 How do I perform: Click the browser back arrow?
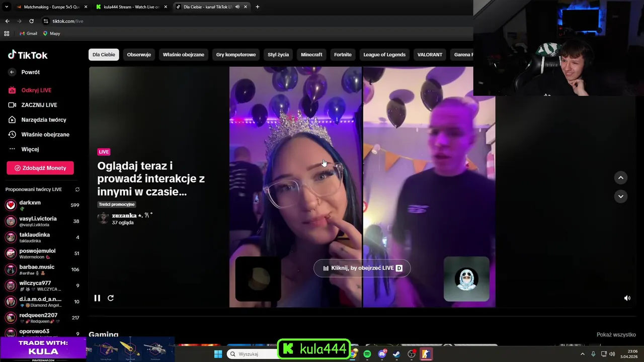click(x=7, y=21)
